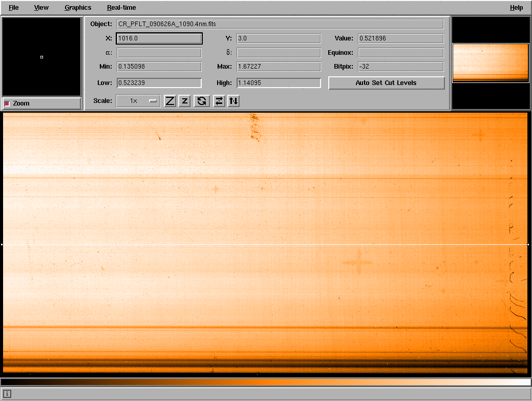Flip the image vertically with the up-down arrows icon
The height and width of the screenshot is (401, 532).
233,101
